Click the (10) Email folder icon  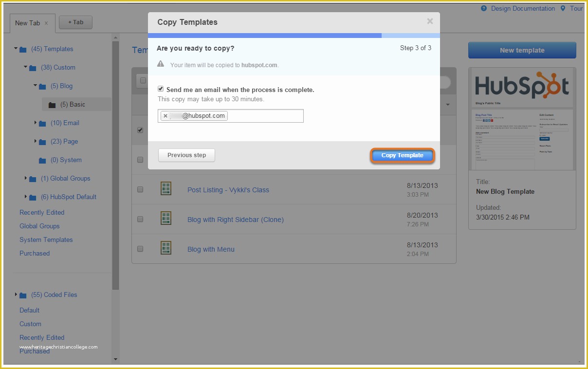(42, 123)
